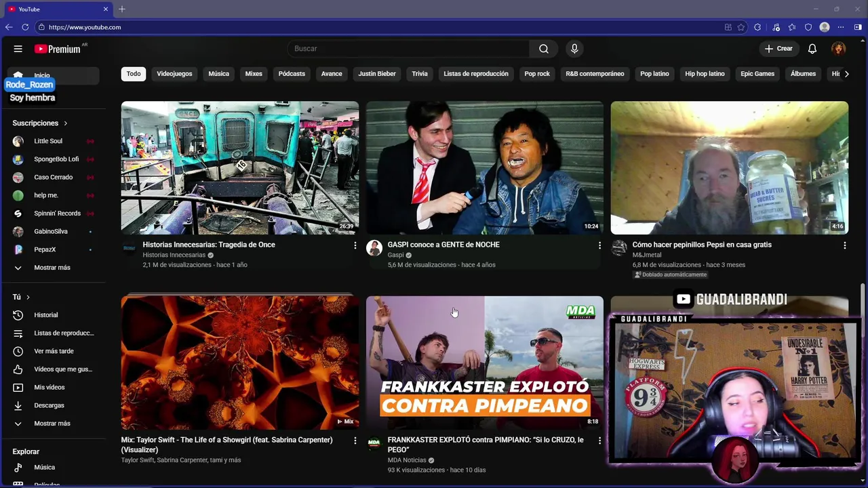Open options for GASPI conoce a GENTE video
The width and height of the screenshot is (868, 488).
click(x=599, y=245)
